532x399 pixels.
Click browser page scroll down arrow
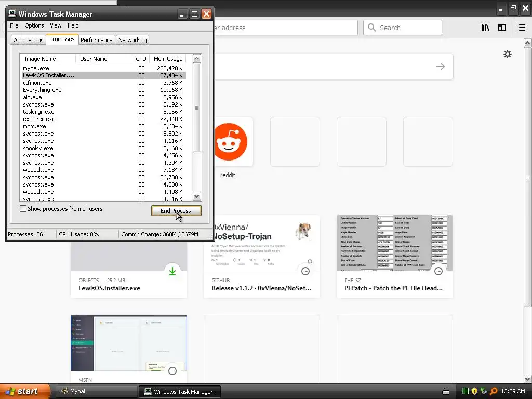click(528, 379)
